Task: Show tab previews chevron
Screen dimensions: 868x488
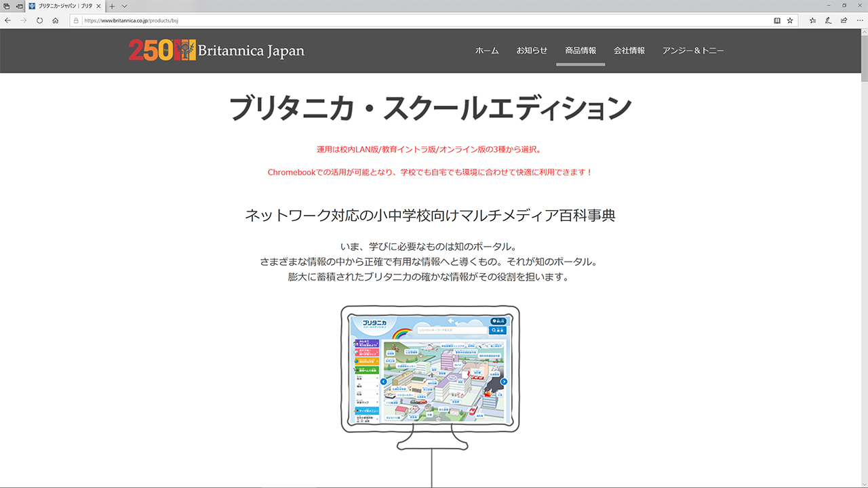Action: [x=124, y=5]
